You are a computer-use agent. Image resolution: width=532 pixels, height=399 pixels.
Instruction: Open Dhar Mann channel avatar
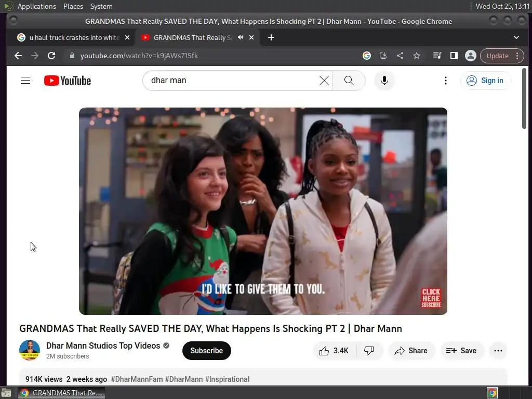pyautogui.click(x=30, y=350)
